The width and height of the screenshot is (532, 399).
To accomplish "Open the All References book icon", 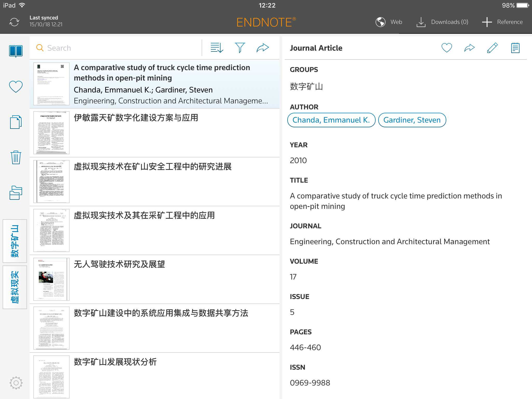I will pyautogui.click(x=16, y=51).
